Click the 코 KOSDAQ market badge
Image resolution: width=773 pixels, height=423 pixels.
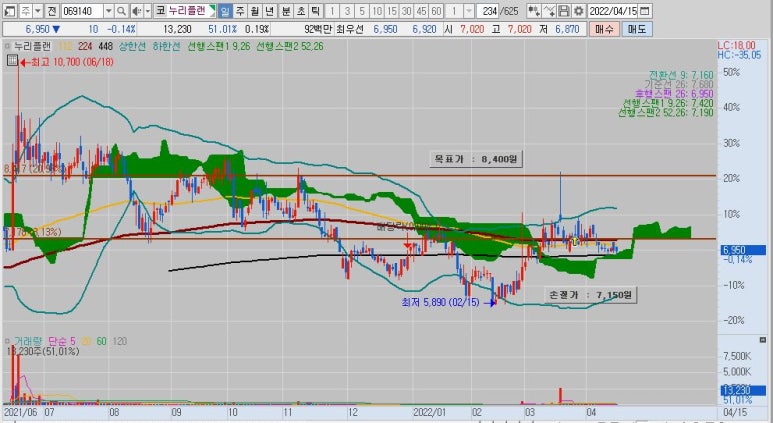point(160,10)
